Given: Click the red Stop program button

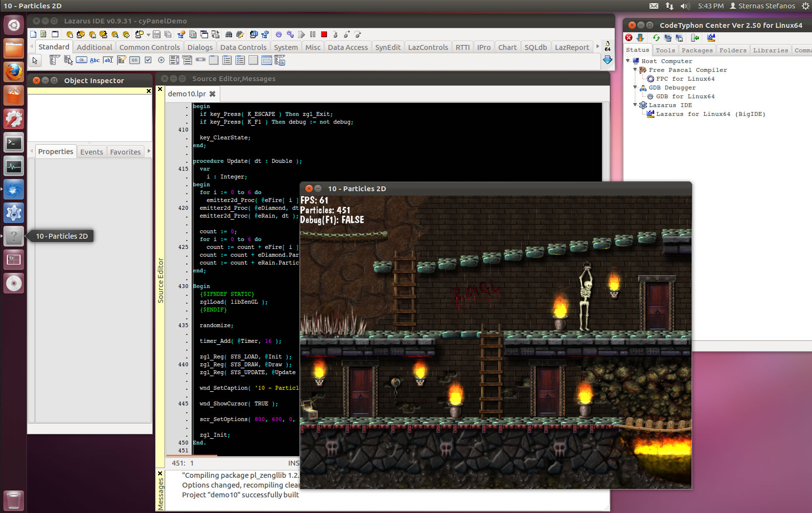Looking at the screenshot, I should (324, 34).
